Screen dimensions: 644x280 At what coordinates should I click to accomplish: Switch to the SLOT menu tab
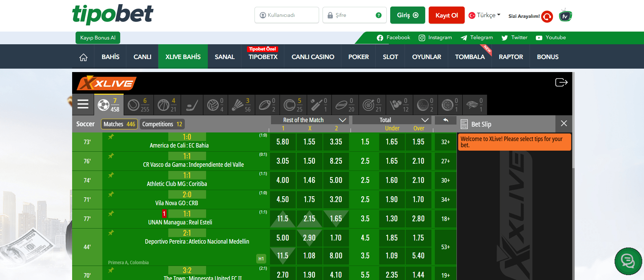pos(390,57)
